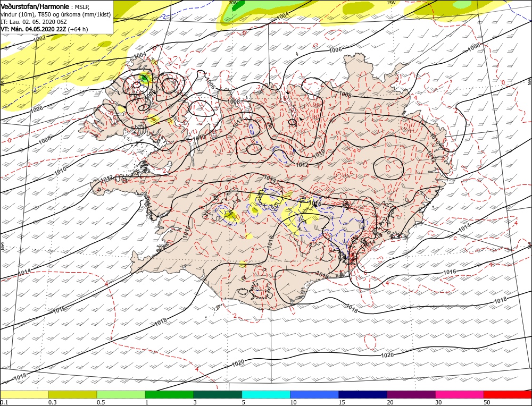The image size is (532, 406).
Task: Select the cyan 5–10 legend swatch
Action: 266,394
